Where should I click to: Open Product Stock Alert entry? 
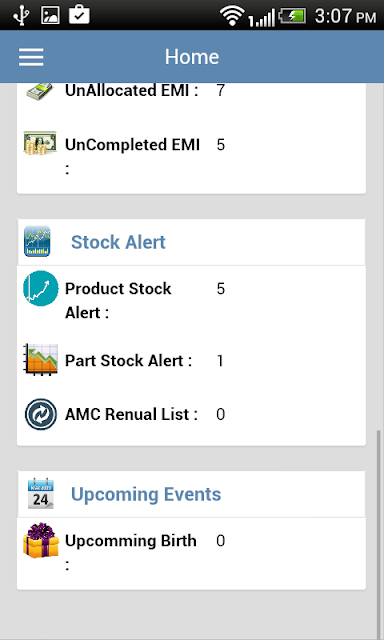point(191,300)
